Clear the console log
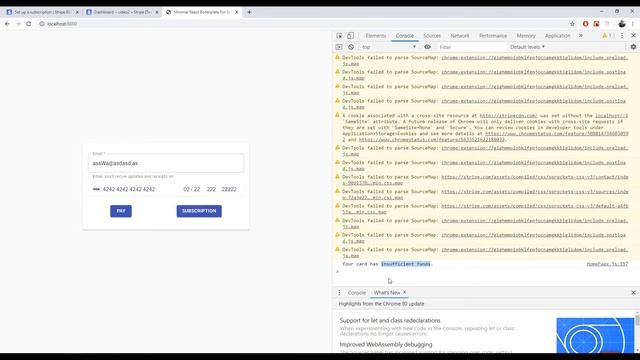This screenshot has width=640, height=360. click(x=351, y=47)
